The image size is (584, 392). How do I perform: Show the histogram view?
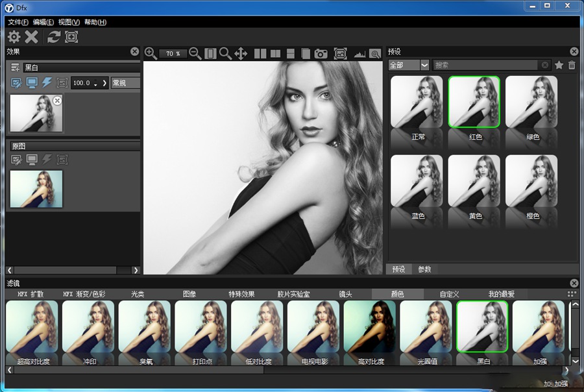point(359,54)
